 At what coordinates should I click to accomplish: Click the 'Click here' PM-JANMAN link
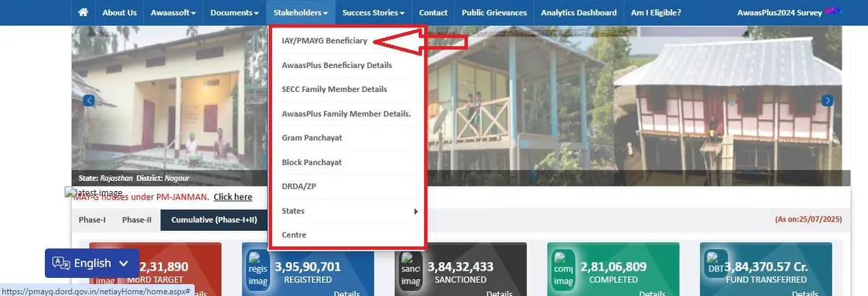pyautogui.click(x=233, y=197)
